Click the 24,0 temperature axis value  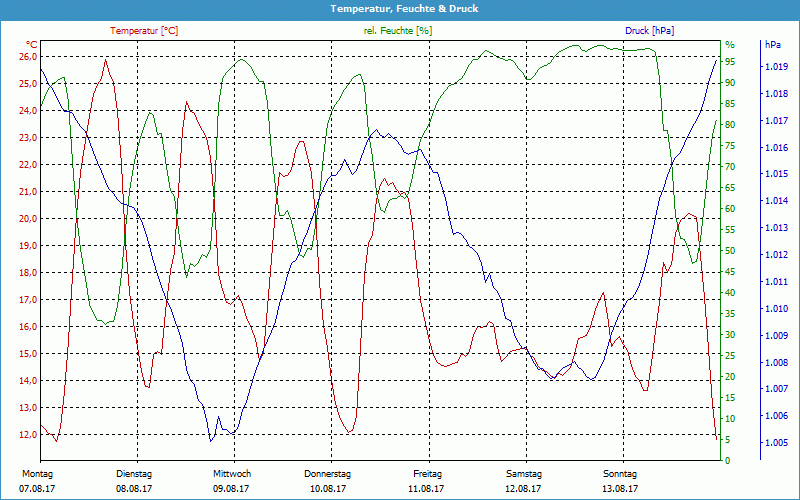coord(28,111)
